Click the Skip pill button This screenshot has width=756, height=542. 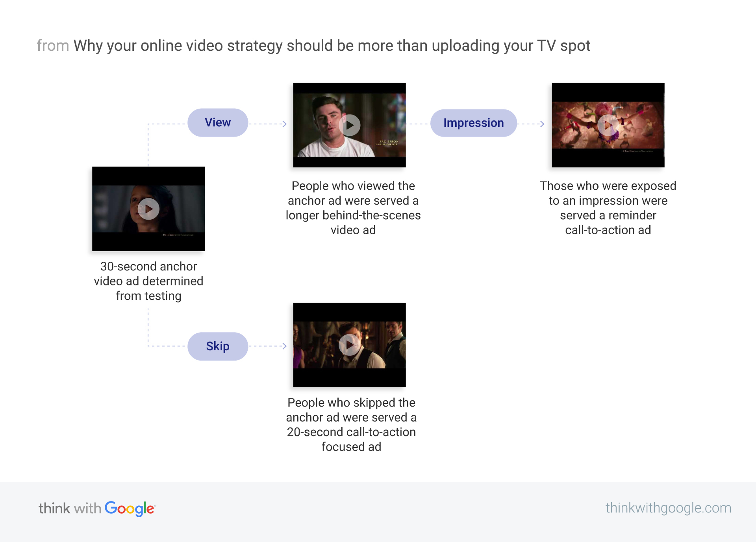pyautogui.click(x=218, y=346)
